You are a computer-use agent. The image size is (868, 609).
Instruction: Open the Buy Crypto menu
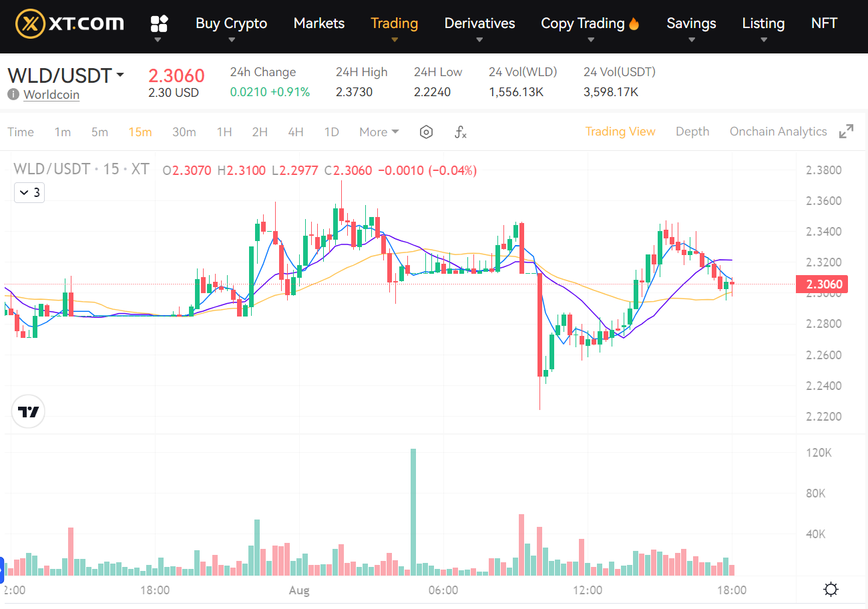(231, 23)
